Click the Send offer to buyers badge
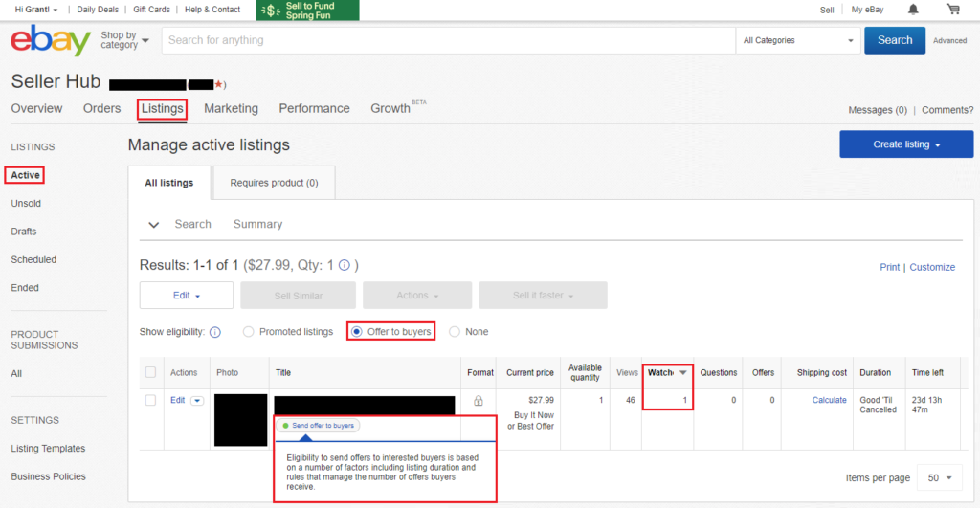Viewport: 980px width, 508px height. (319, 426)
